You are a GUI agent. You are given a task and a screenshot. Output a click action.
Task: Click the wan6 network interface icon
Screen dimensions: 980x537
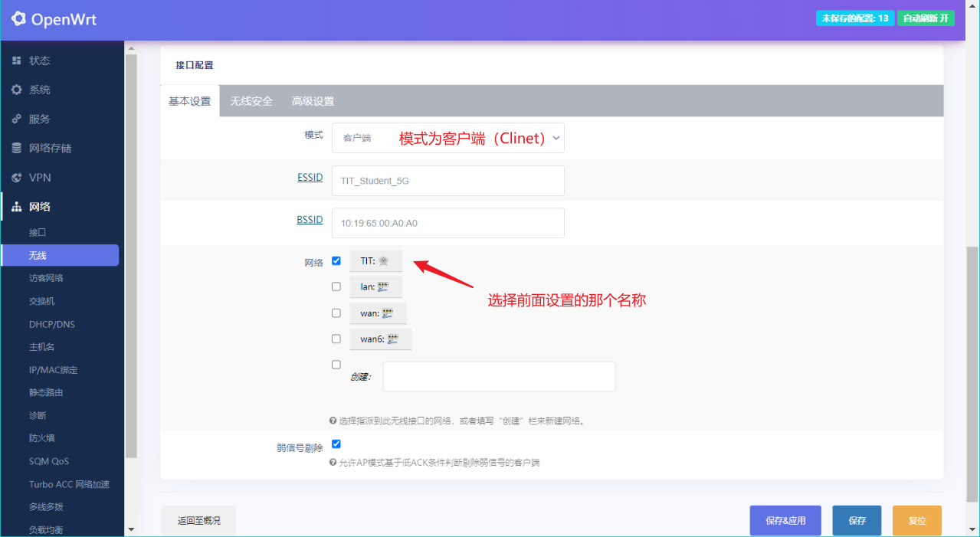coord(392,339)
